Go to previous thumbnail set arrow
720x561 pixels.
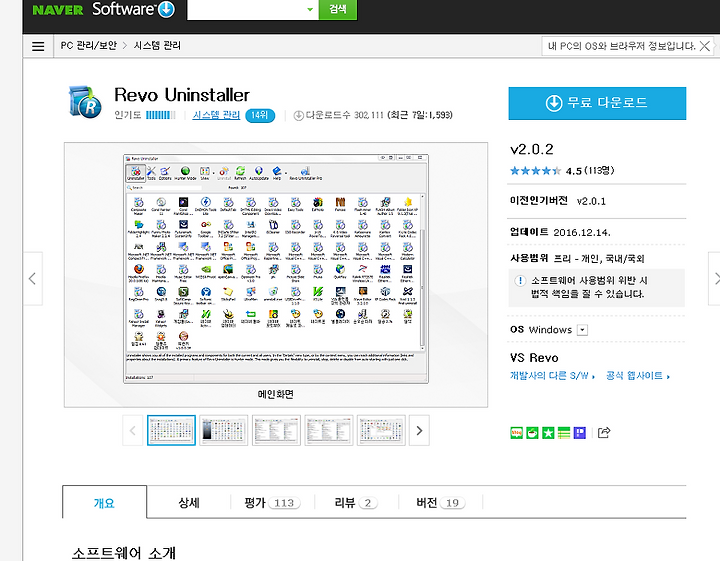tap(133, 431)
